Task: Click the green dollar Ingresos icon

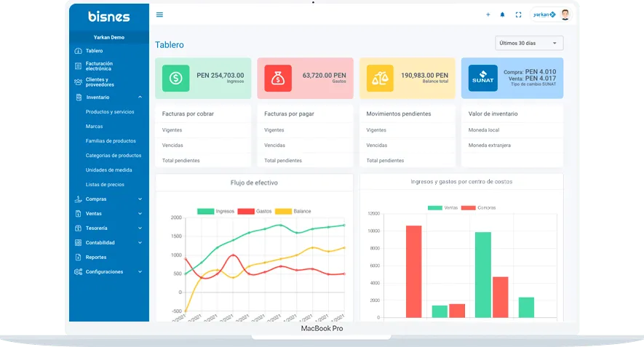Action: 176,78
